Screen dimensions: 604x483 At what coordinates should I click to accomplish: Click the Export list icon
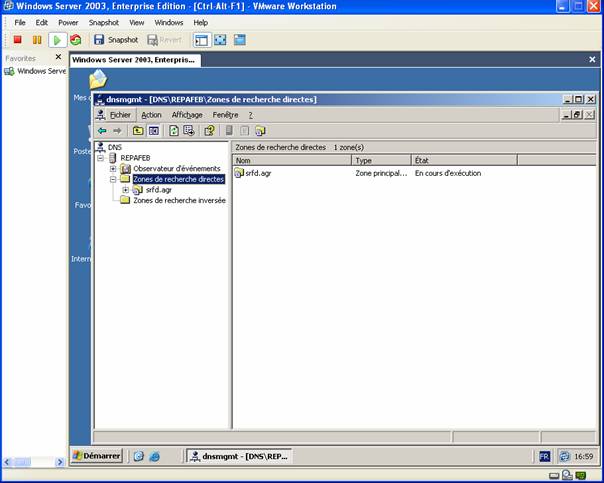(189, 131)
